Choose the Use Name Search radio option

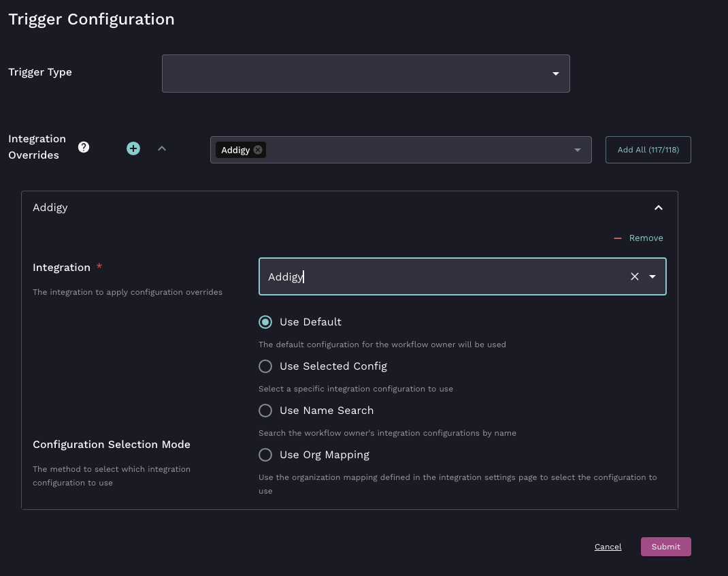(265, 411)
